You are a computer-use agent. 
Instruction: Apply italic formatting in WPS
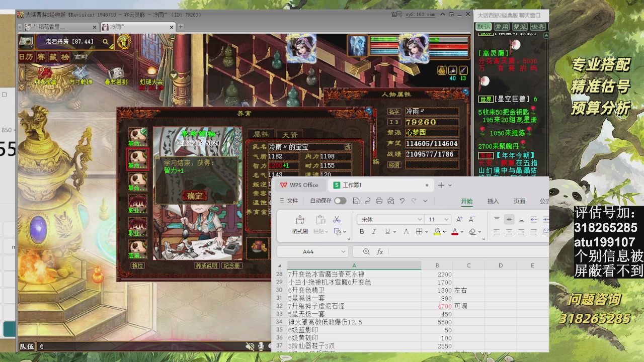click(x=374, y=232)
